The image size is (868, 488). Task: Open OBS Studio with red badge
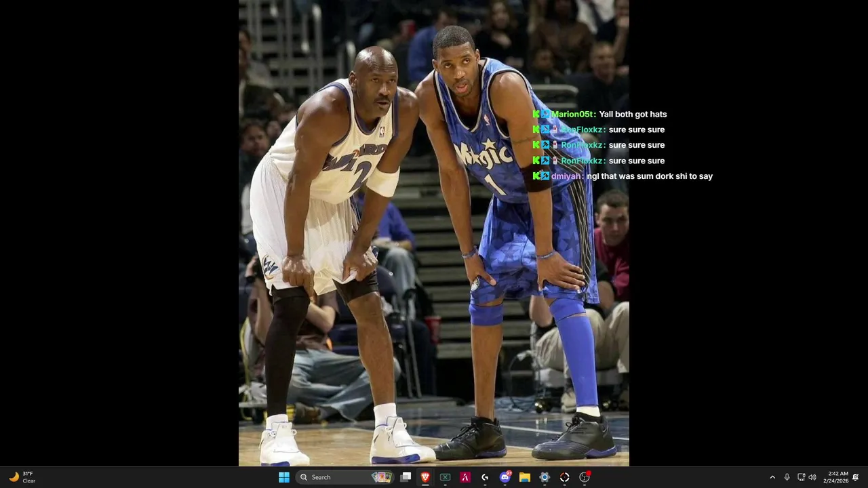point(585,477)
